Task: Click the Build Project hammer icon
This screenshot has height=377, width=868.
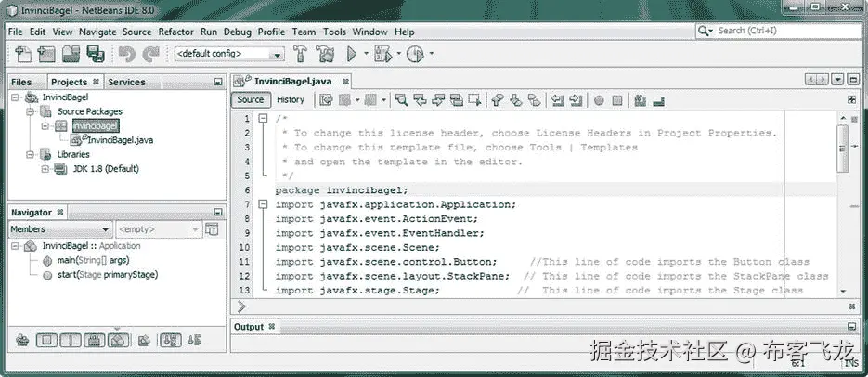Action: (x=300, y=54)
